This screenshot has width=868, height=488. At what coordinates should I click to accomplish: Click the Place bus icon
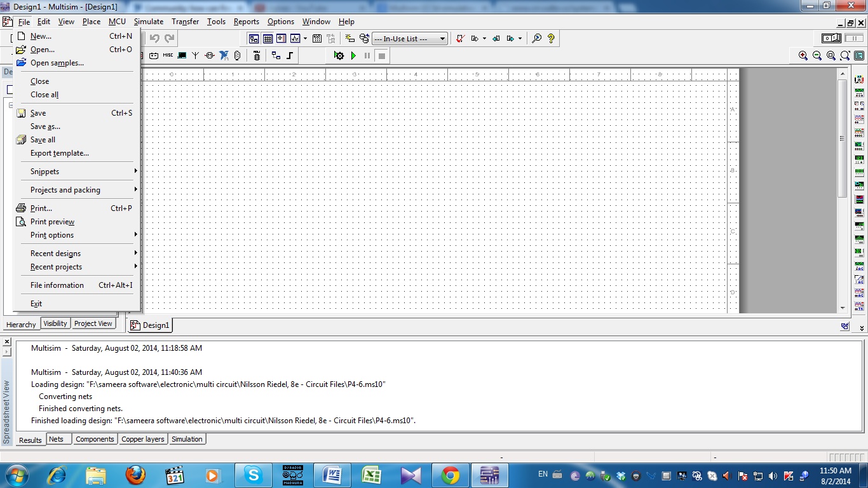(x=290, y=55)
